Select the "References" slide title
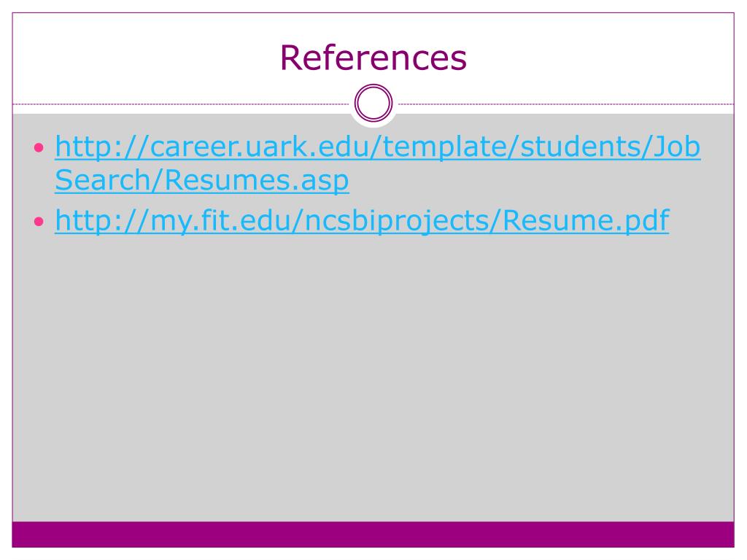The image size is (747, 560). tap(373, 58)
